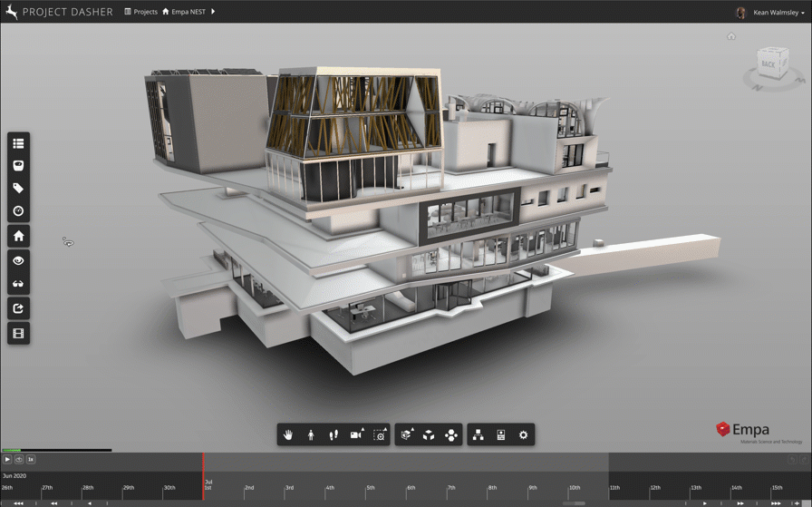Go to Projects in the breadcrumb
Viewport: 812px width, 507px height.
[140, 12]
